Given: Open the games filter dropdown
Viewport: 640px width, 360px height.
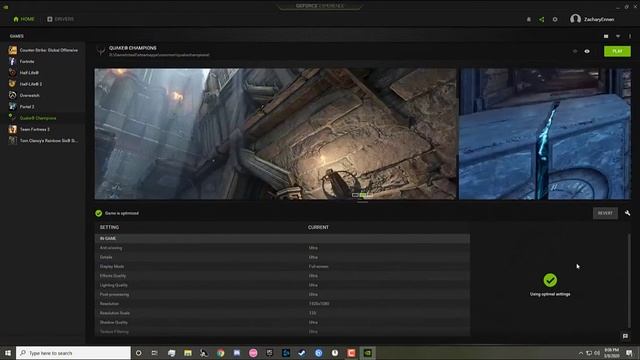Looking at the screenshot, I should (x=618, y=36).
